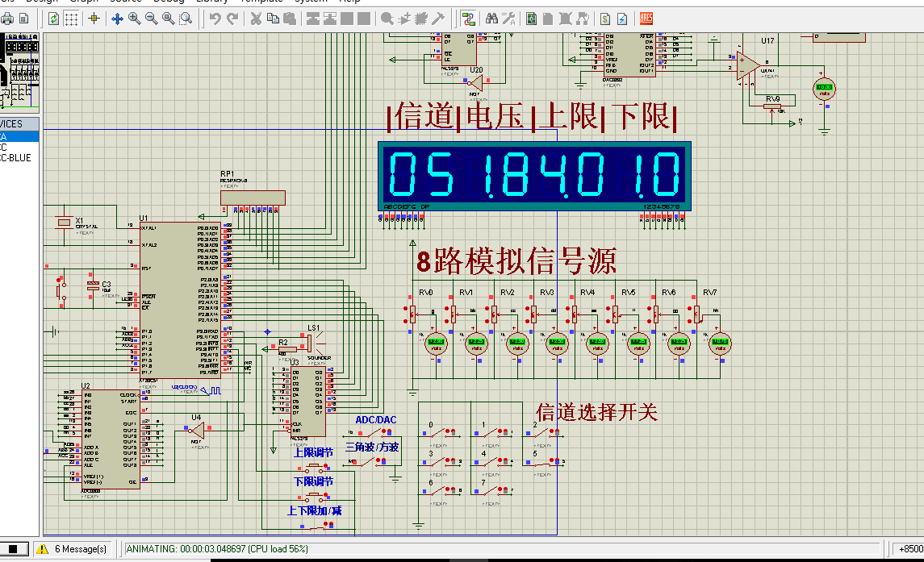Toggle channel select switch 4
924x562 pixels.
[x=492, y=462]
